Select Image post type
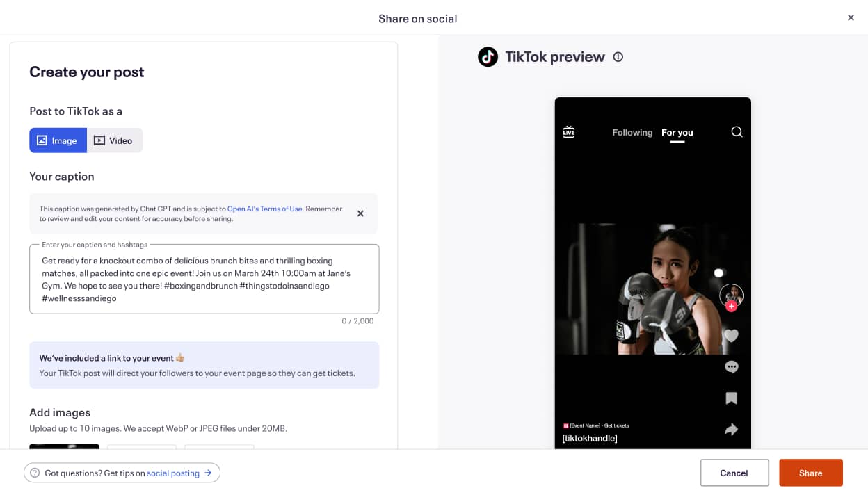Image resolution: width=868 pixels, height=495 pixels. (x=58, y=140)
